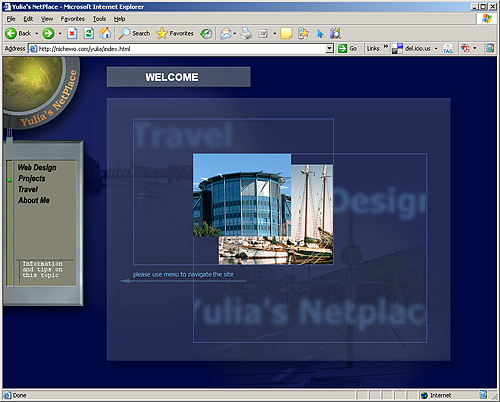500x402 pixels.
Task: Open the Favorites menu
Action: point(72,19)
